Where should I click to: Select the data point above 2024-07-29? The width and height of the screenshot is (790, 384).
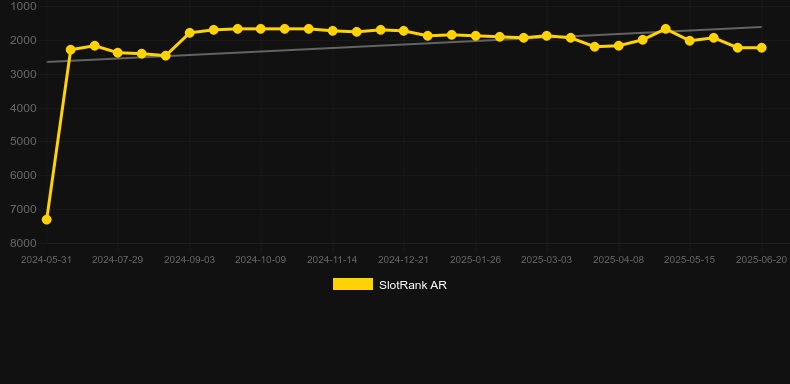pos(118,52)
